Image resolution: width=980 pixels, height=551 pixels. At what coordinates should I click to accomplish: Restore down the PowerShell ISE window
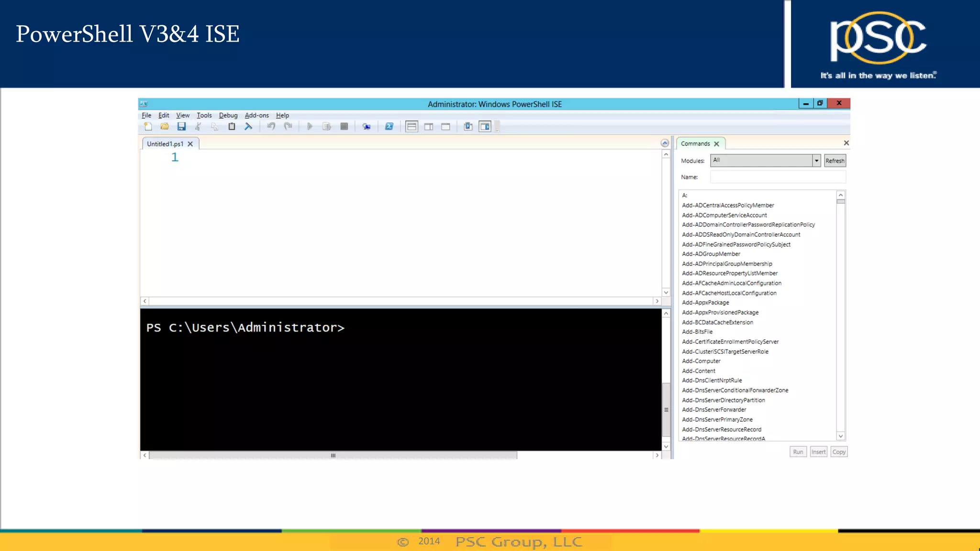pos(820,103)
